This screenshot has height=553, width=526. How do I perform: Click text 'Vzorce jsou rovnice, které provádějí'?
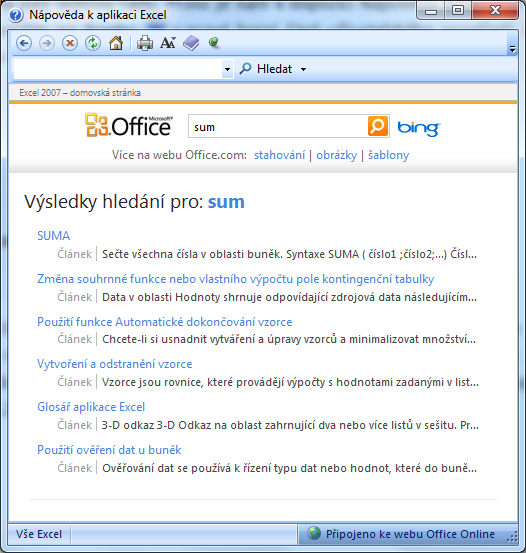click(193, 382)
